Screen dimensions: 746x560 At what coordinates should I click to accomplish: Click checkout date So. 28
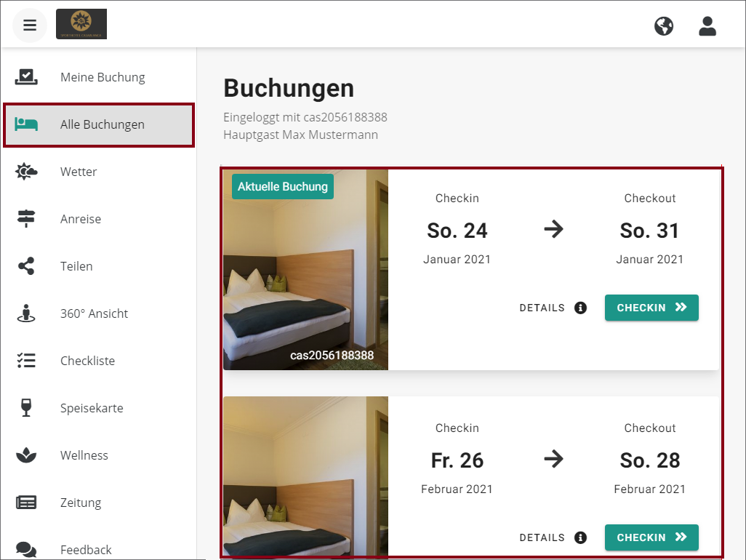tap(650, 460)
